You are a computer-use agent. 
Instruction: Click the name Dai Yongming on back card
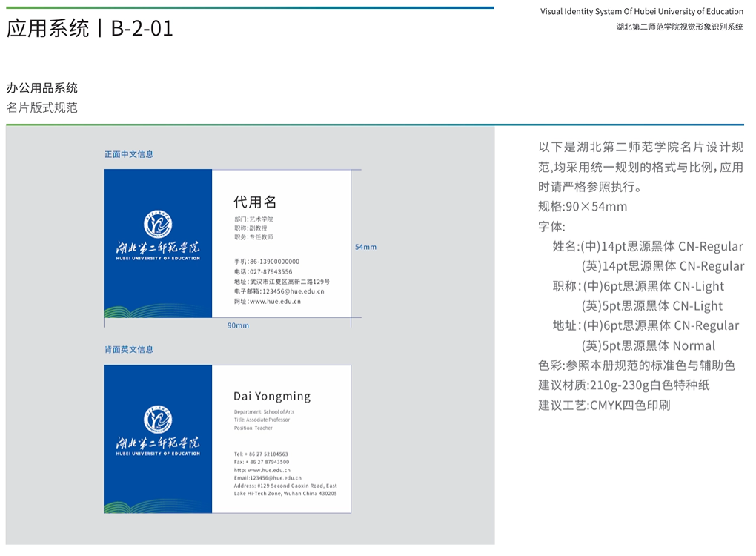coord(272,396)
